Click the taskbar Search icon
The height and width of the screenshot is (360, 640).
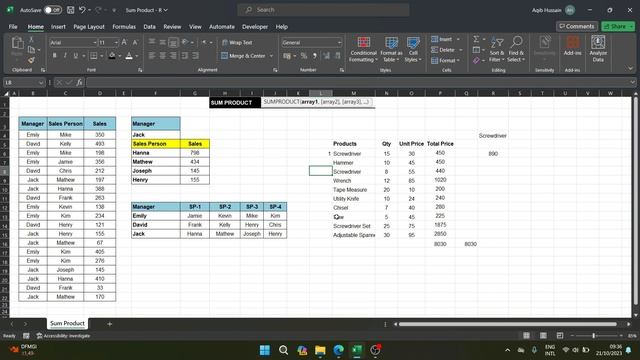283,350
